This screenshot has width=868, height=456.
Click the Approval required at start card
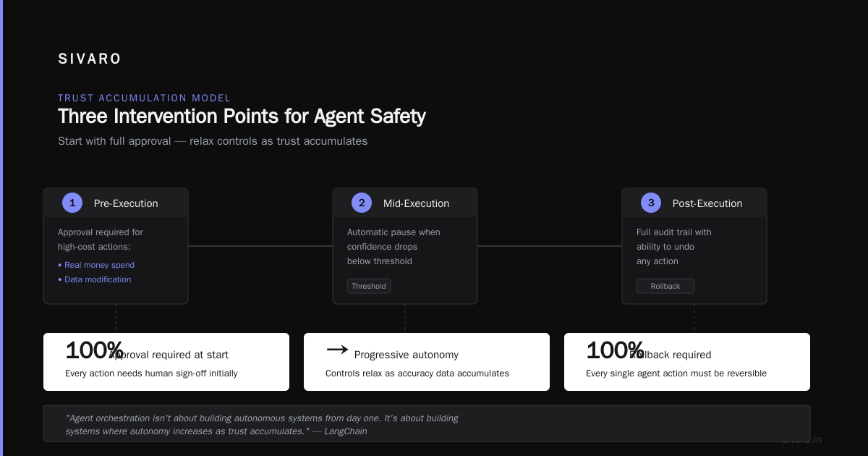point(166,362)
